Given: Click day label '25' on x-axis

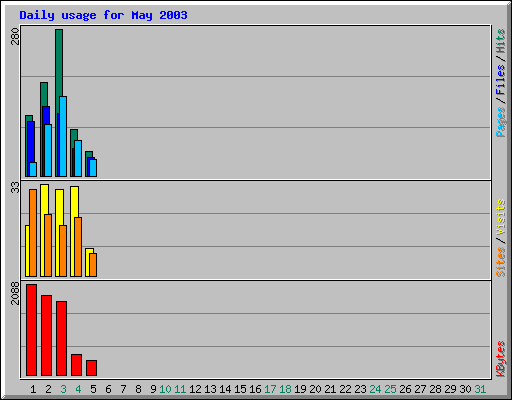Looking at the screenshot, I should (390, 389).
